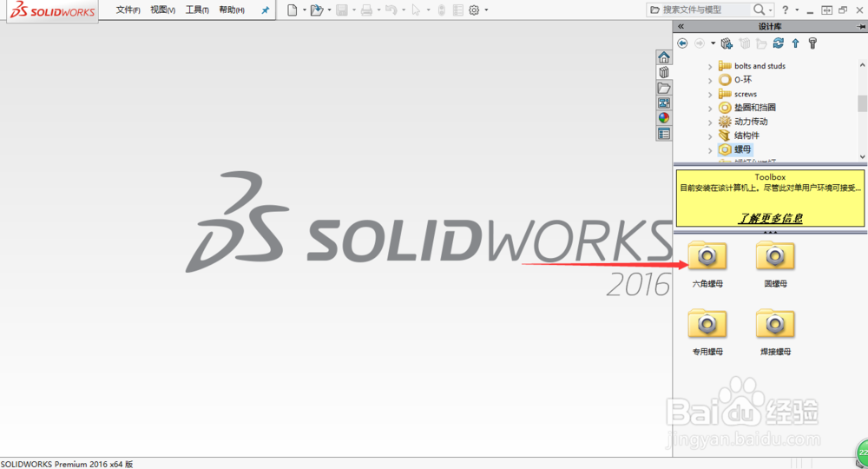Open the Options gear icon

pyautogui.click(x=474, y=10)
